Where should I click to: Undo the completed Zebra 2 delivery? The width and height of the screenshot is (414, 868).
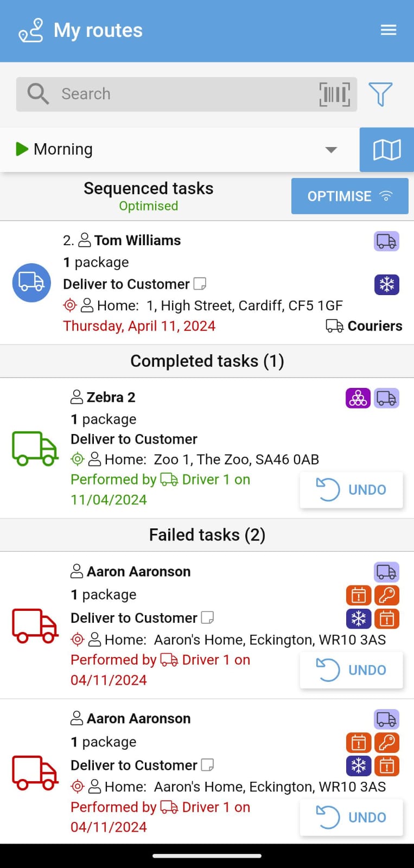351,490
